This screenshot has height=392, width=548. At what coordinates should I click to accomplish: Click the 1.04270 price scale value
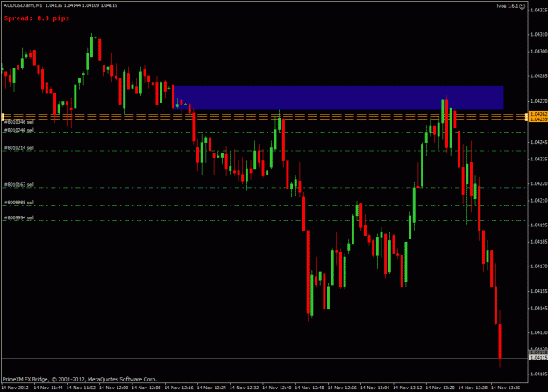(538, 101)
